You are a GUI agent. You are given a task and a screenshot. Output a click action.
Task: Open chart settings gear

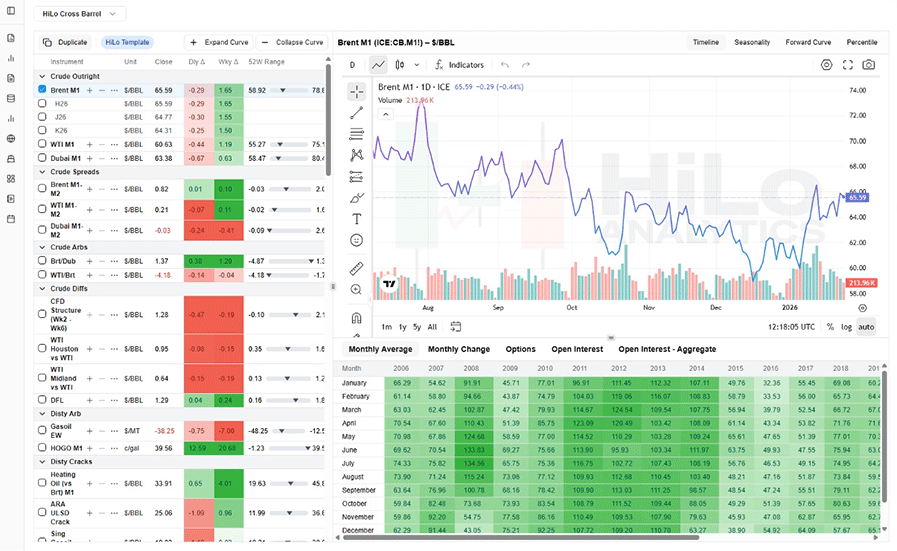click(x=827, y=65)
